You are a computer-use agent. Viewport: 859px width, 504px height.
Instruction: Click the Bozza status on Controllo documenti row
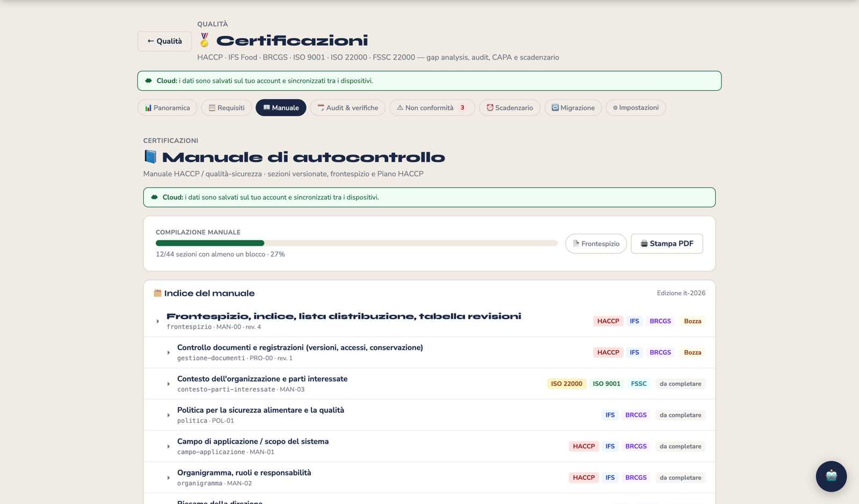point(693,353)
